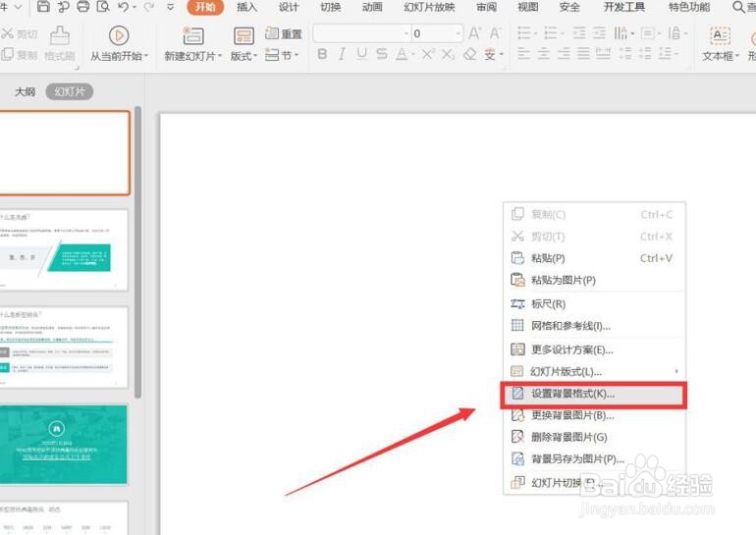The image size is (756, 535).
Task: Switch to the 幻灯片放映 ribbon tab
Action: click(x=429, y=7)
